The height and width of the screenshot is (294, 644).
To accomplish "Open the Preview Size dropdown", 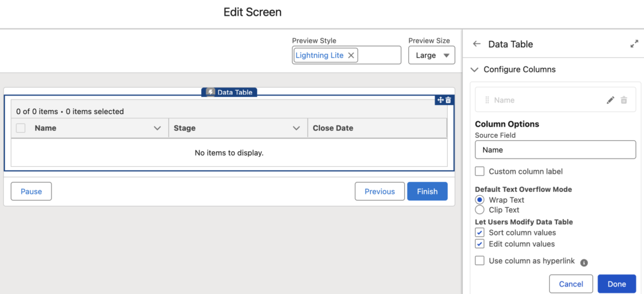I will 431,55.
